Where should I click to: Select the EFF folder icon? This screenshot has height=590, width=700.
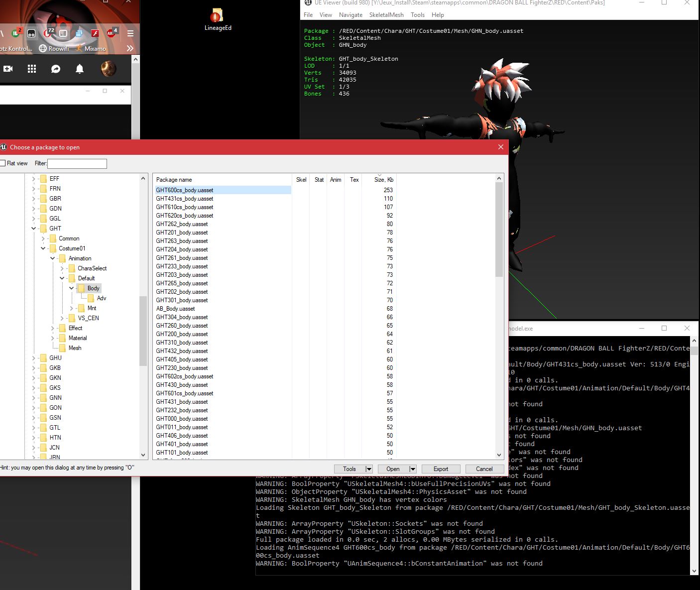pos(44,178)
